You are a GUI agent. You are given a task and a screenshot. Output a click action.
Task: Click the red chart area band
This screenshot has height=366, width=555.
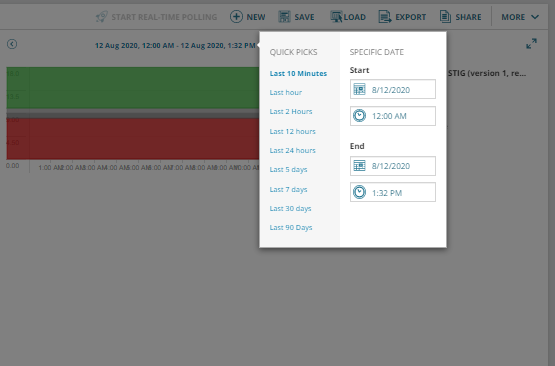point(133,138)
